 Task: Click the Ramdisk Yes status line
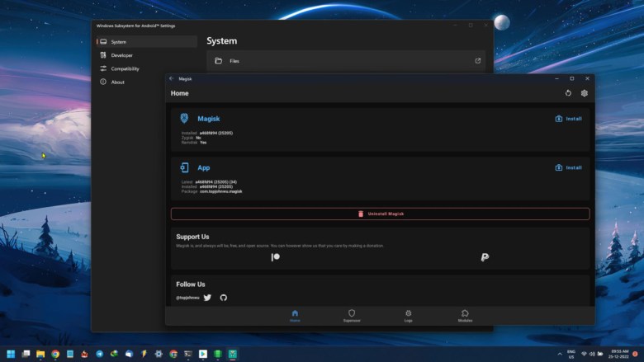click(194, 143)
